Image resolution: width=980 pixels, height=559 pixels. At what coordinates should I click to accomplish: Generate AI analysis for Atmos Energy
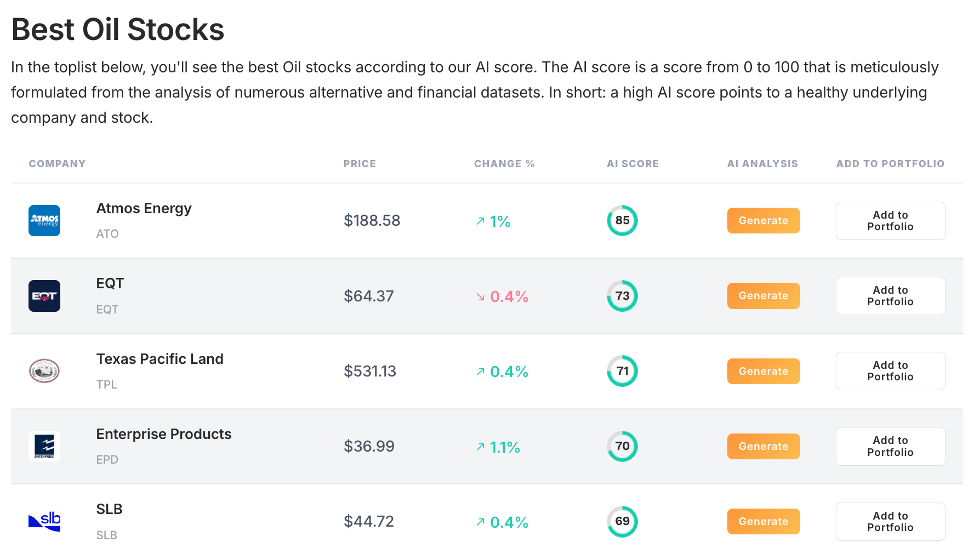click(x=763, y=220)
